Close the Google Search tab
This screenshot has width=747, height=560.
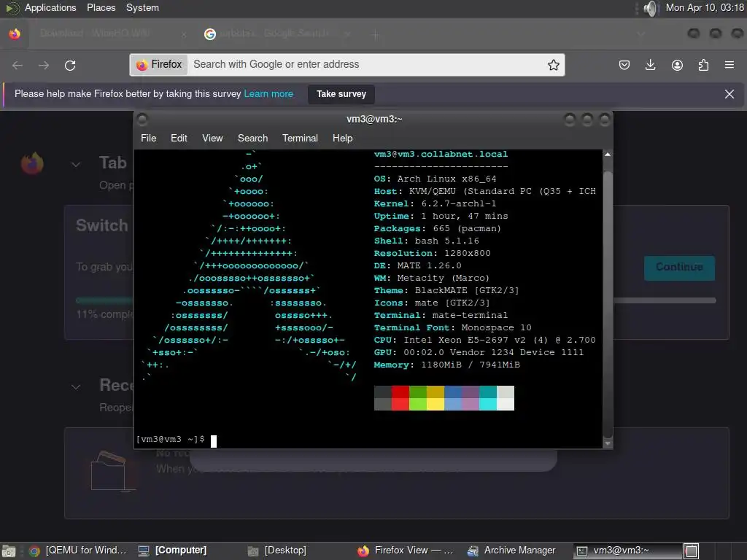(x=347, y=34)
